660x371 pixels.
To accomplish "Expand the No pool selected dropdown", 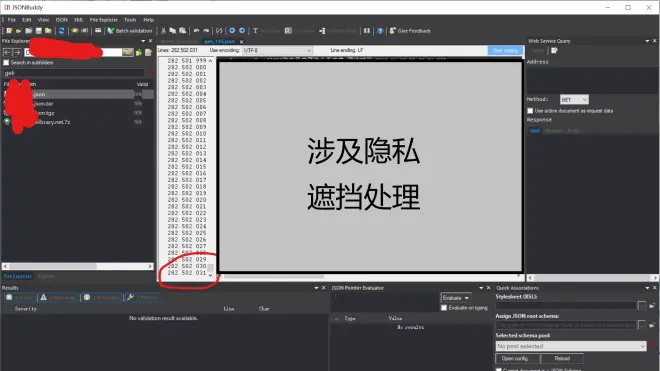I will point(571,346).
